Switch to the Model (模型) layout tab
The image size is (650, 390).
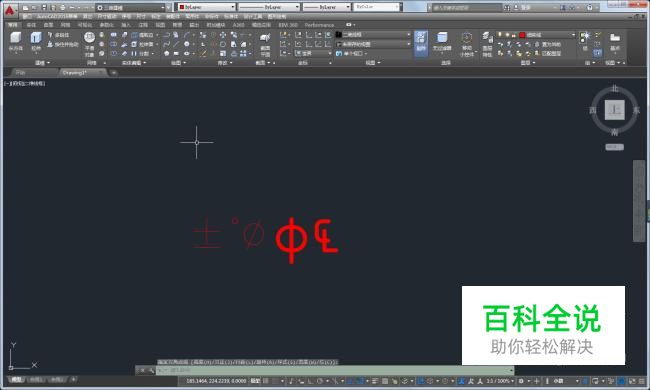[16, 379]
